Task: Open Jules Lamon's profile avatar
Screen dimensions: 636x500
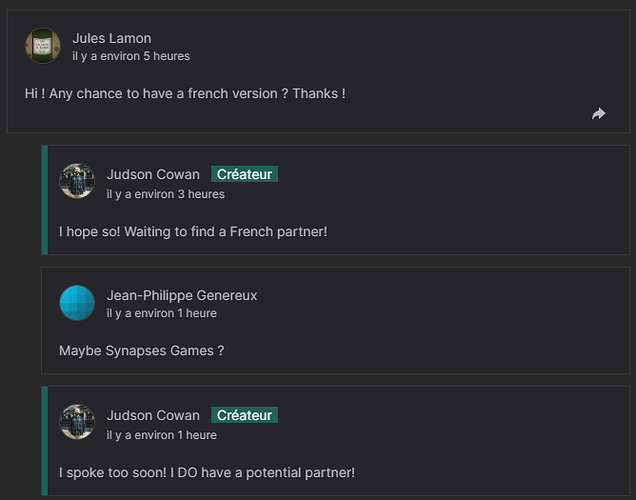Action: point(43,46)
